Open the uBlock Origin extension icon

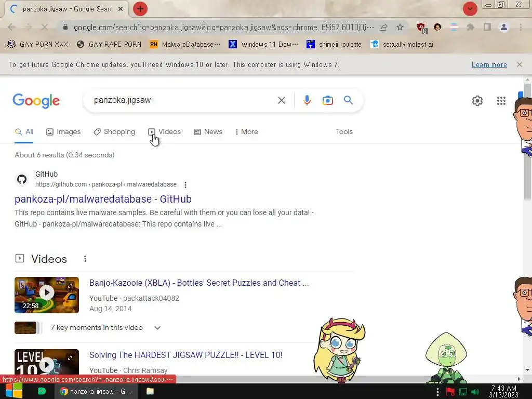[x=421, y=28]
